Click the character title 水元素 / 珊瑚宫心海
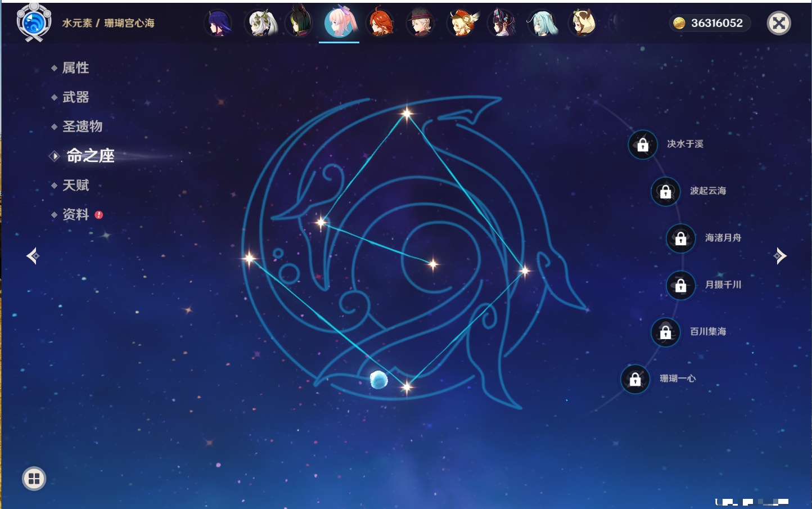The height and width of the screenshot is (509, 812). click(x=108, y=23)
